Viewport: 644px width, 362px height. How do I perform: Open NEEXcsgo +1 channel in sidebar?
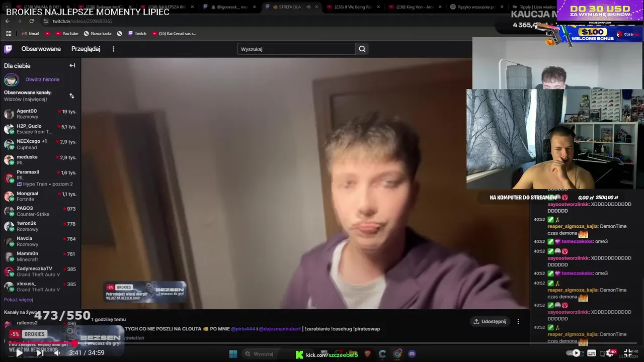(40, 145)
